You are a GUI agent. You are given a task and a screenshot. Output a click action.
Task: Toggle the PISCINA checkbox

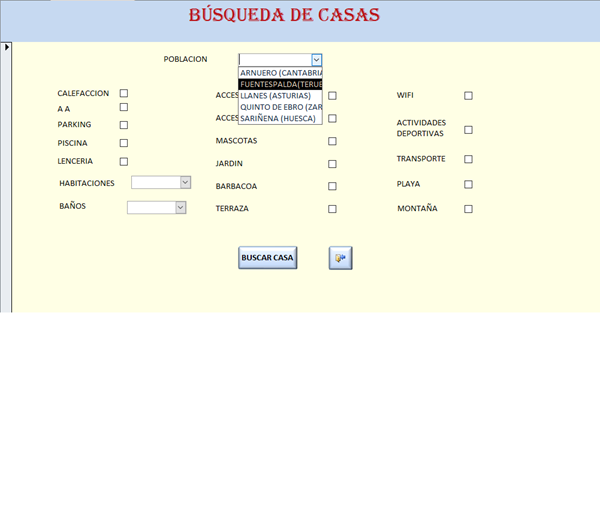(124, 143)
